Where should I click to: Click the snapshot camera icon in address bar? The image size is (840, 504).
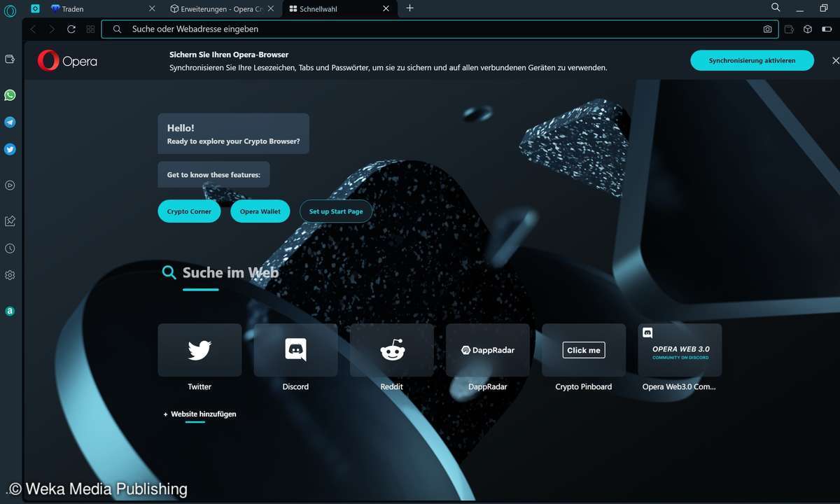768,29
